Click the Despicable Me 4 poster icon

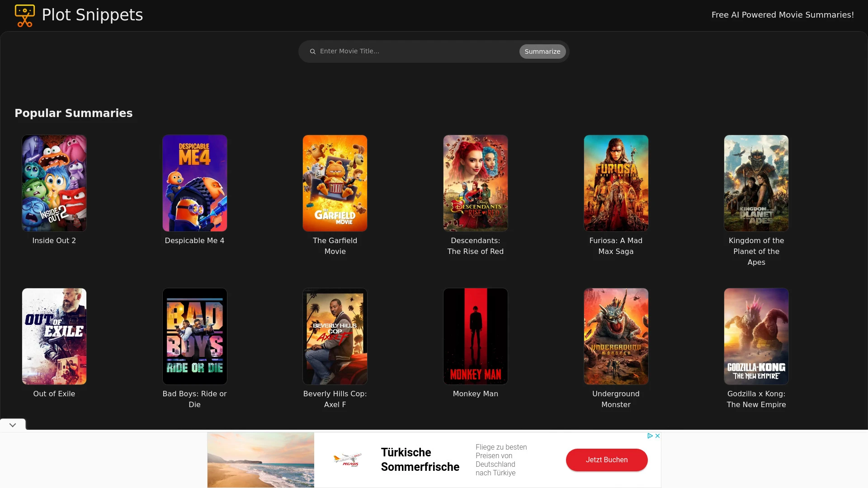194,183
